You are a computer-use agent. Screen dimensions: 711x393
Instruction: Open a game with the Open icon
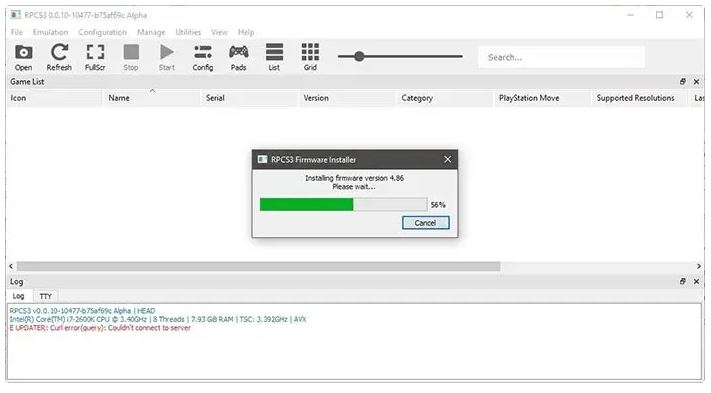coord(23,57)
